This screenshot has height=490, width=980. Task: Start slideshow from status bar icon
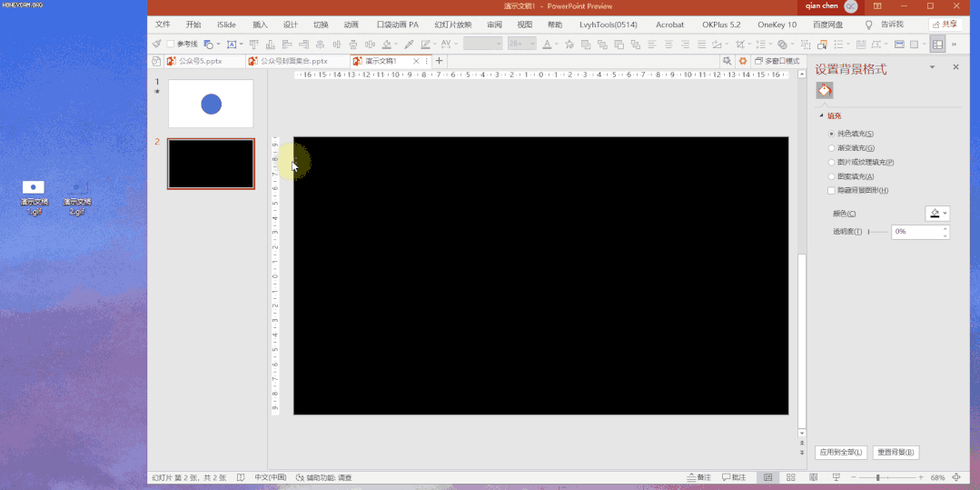(x=836, y=477)
